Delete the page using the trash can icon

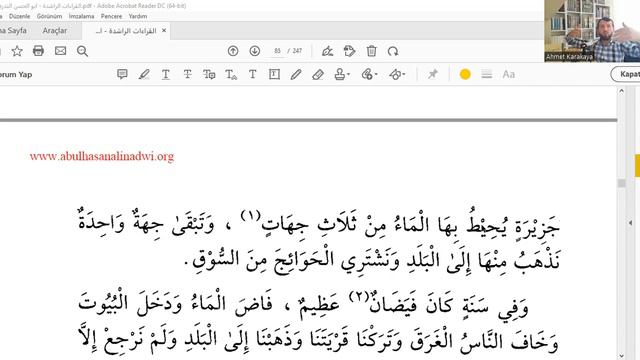[x=371, y=51]
